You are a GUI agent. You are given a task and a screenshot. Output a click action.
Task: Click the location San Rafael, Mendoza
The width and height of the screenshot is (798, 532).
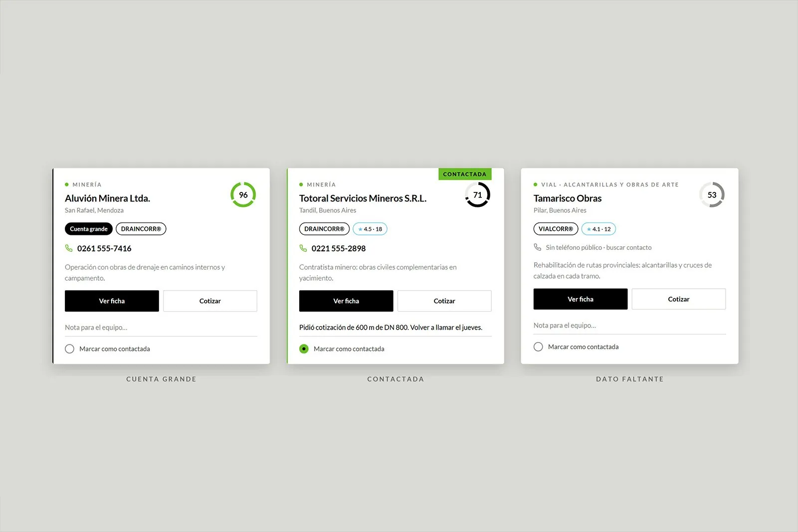94,210
